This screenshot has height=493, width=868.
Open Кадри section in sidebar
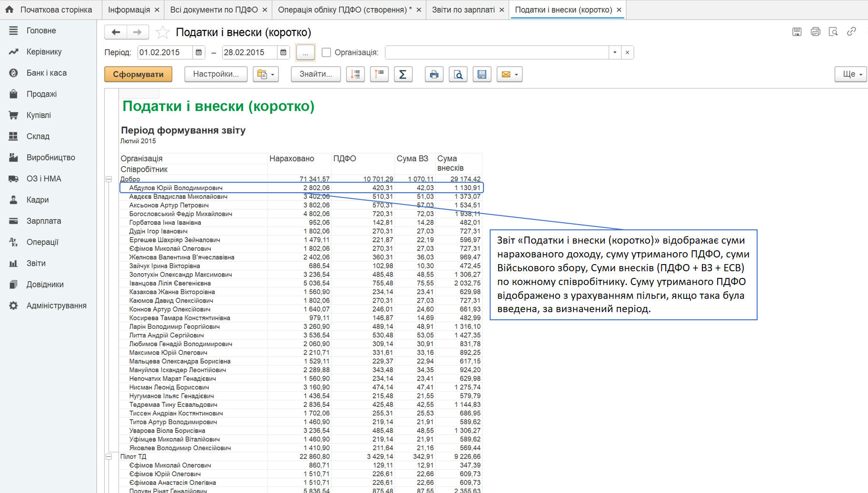pos(48,200)
